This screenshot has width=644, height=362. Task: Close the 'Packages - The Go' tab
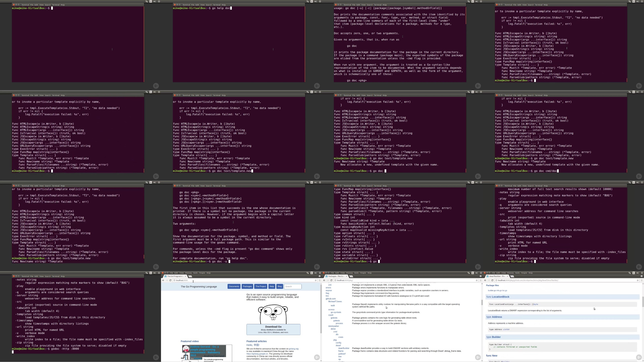coord(346,276)
